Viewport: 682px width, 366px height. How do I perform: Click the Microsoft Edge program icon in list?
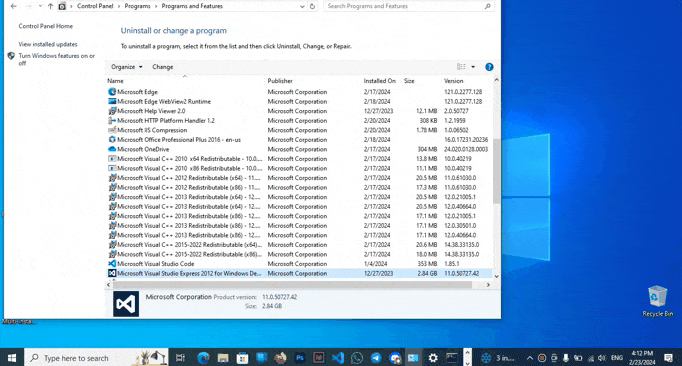[x=112, y=92]
